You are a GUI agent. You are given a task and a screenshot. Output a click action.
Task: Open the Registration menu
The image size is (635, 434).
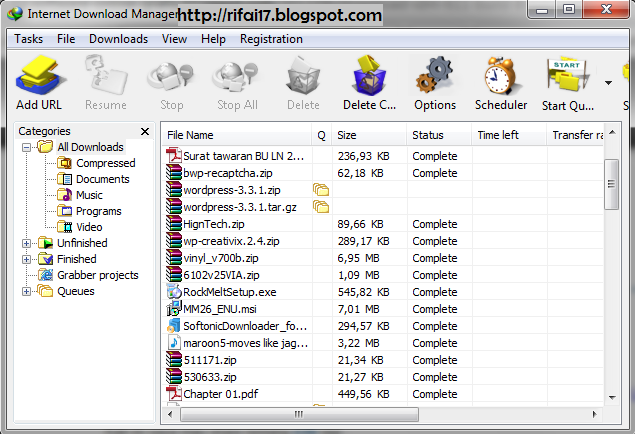271,39
